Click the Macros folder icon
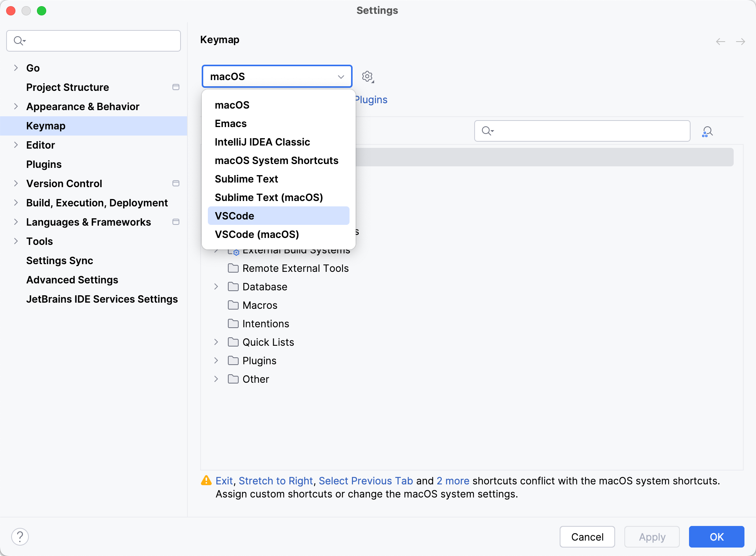The width and height of the screenshot is (756, 556). (x=233, y=305)
